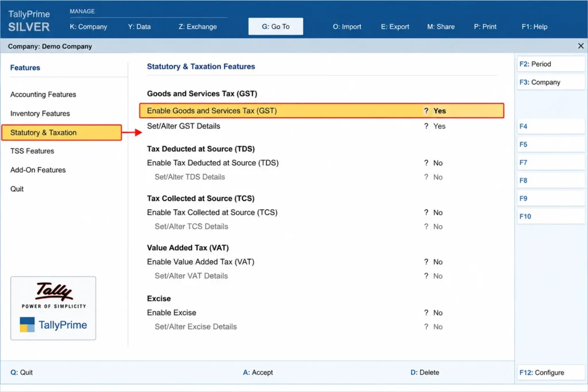
Task: Click the F5 side button
Action: [x=551, y=144]
